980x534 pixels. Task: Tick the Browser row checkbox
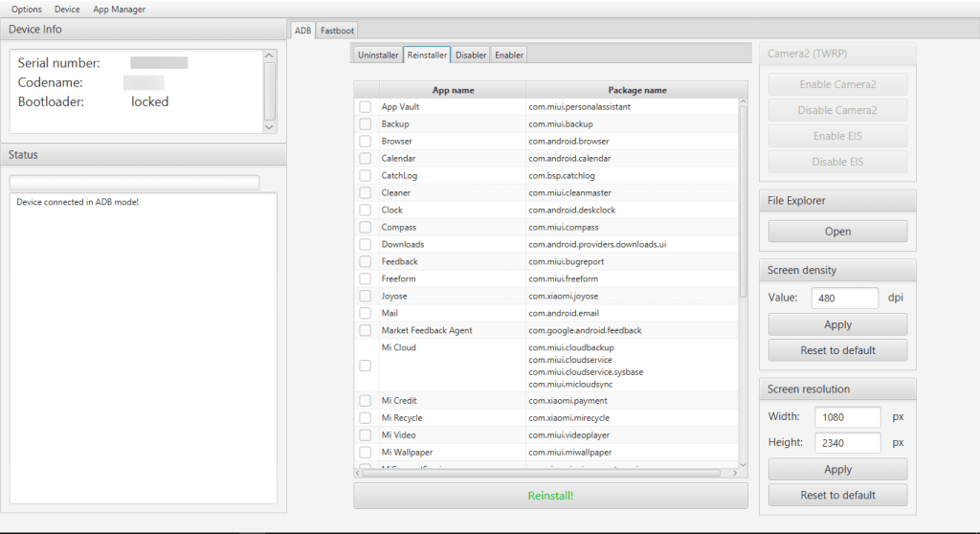[366, 142]
